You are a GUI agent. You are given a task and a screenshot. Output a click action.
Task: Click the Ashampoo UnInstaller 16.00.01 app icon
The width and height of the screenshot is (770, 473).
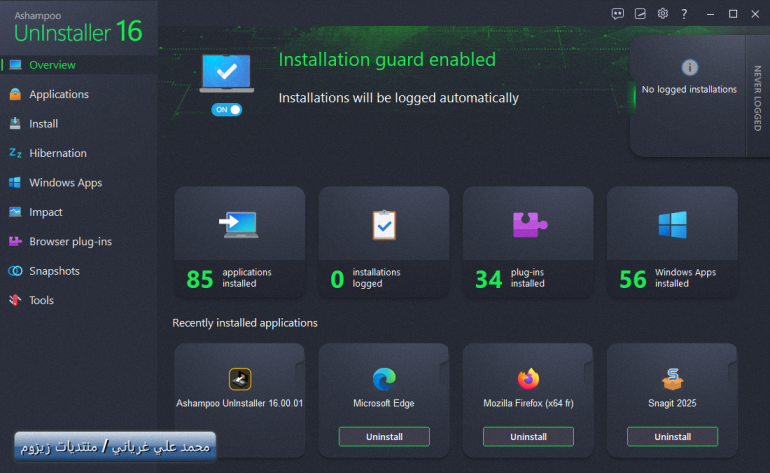coord(240,379)
